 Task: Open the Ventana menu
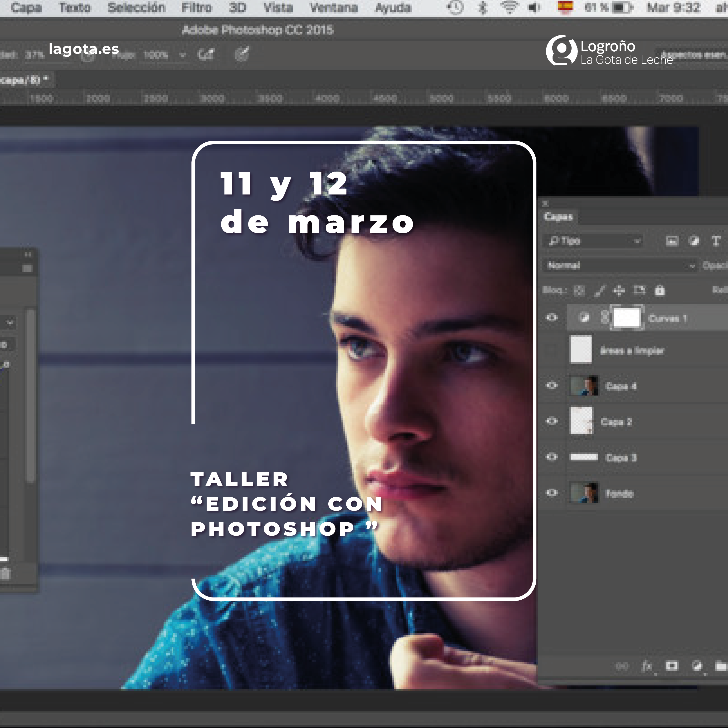pyautogui.click(x=334, y=8)
